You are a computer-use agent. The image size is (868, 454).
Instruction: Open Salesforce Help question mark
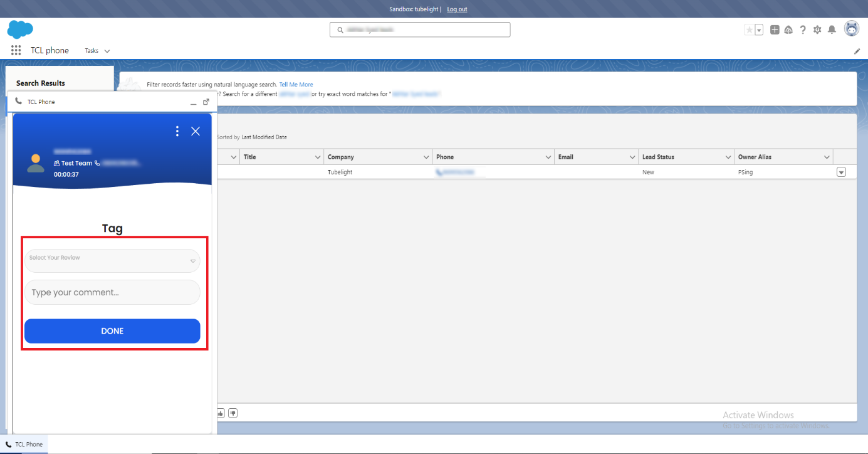(803, 29)
